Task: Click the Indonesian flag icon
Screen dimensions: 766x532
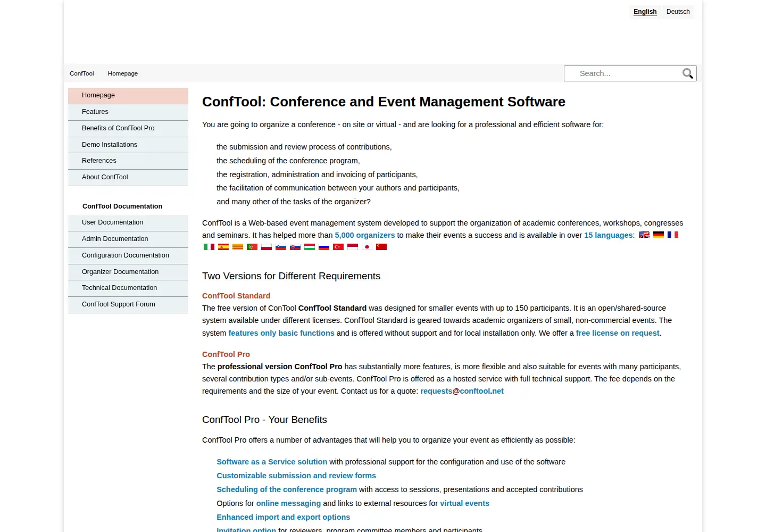Action: coord(353,247)
